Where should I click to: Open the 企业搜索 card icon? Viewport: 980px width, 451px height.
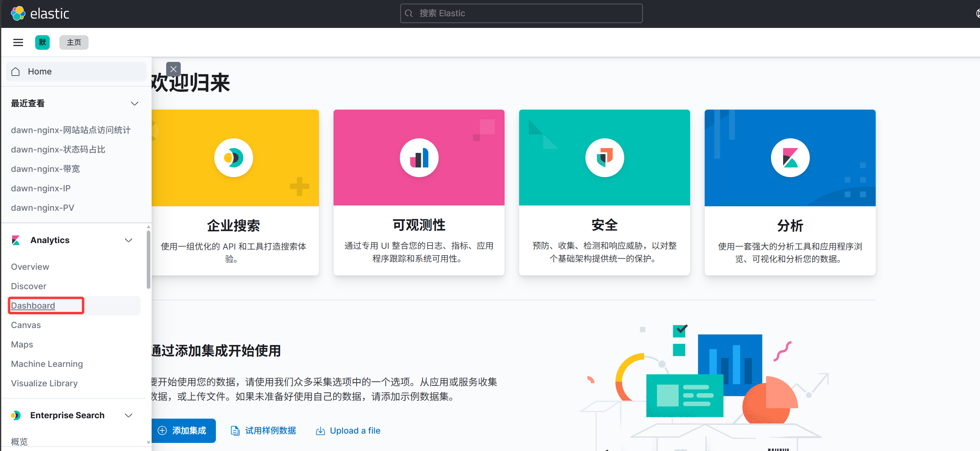(x=234, y=158)
